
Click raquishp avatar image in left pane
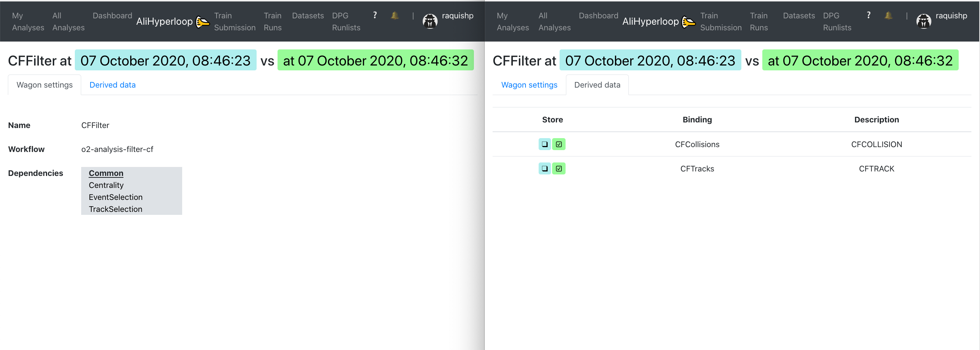coord(430,21)
